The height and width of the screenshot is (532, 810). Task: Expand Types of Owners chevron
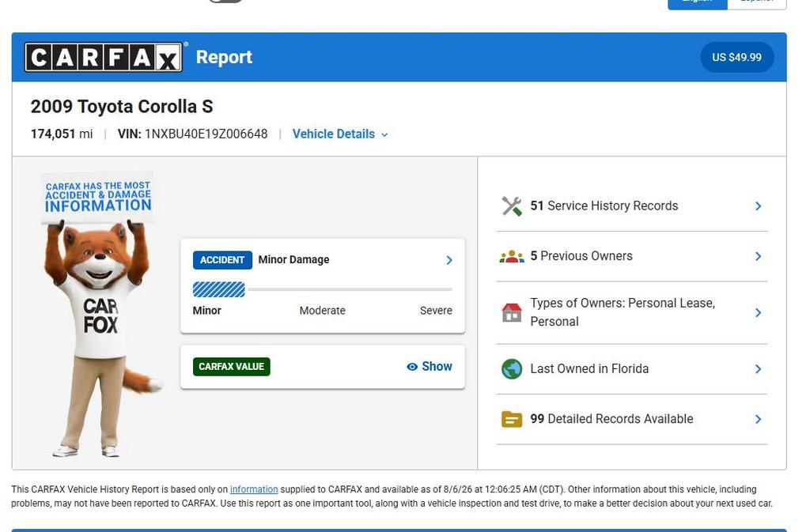(x=758, y=312)
